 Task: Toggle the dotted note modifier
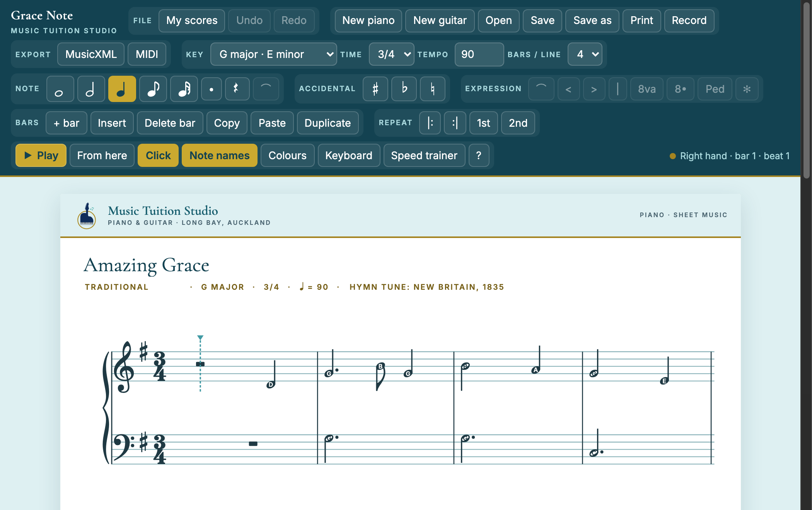coord(211,89)
